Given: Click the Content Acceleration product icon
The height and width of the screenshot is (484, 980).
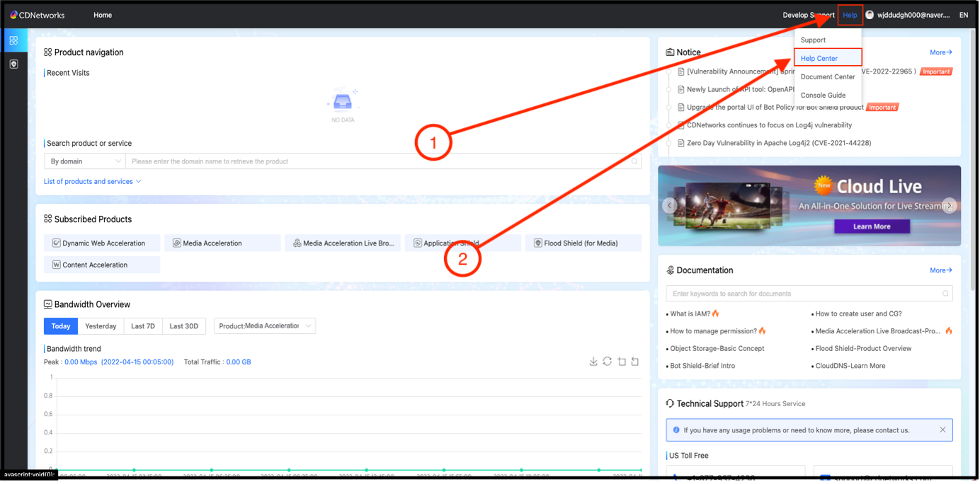Looking at the screenshot, I should [57, 265].
